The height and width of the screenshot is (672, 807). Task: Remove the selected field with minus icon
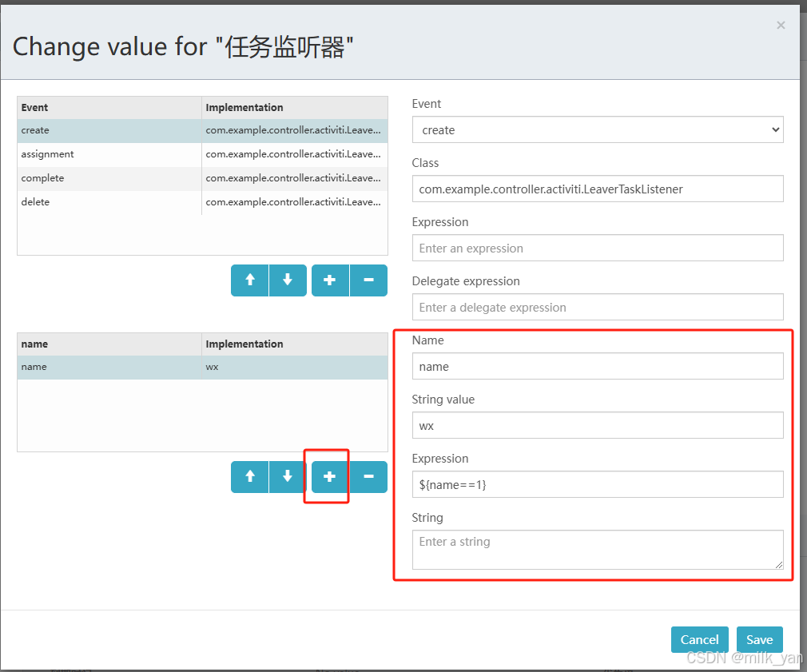click(x=368, y=476)
